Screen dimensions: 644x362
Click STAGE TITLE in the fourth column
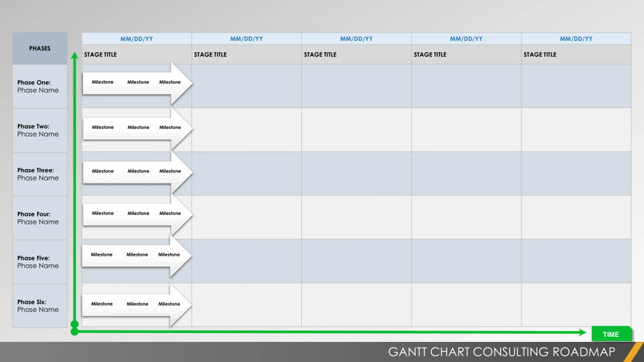pos(430,55)
